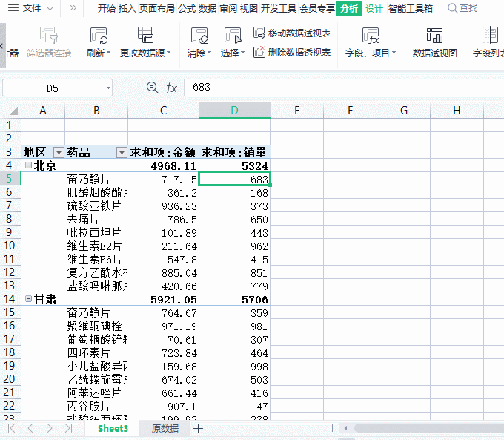Click the 查找 search box

point(463,8)
